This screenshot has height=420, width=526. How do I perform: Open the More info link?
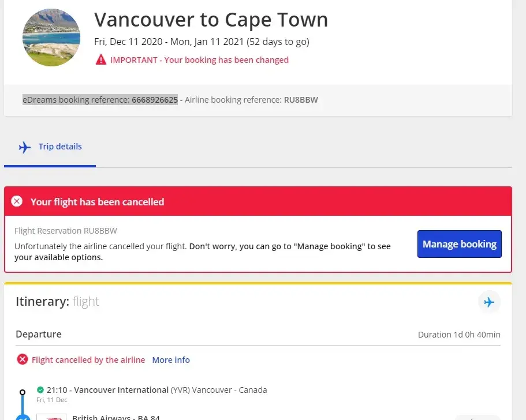point(171,360)
